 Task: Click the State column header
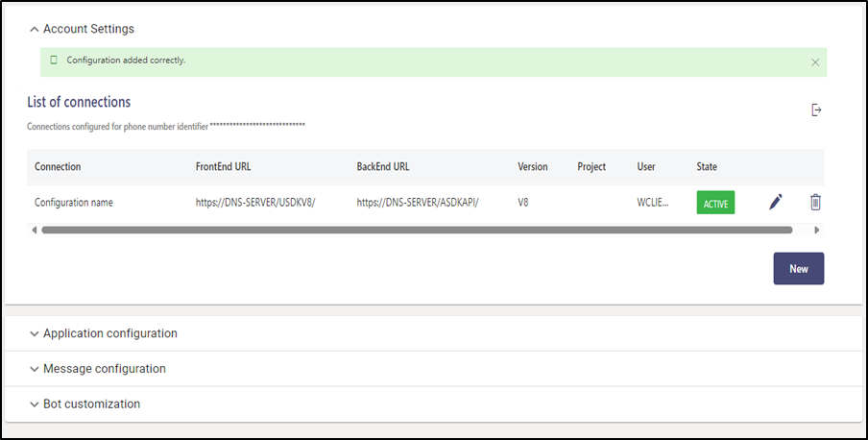707,167
